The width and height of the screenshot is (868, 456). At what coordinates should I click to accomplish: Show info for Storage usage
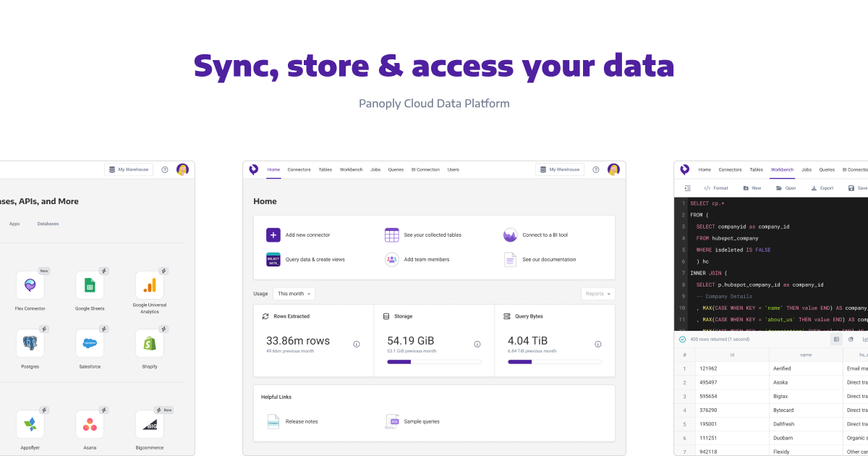(x=477, y=345)
